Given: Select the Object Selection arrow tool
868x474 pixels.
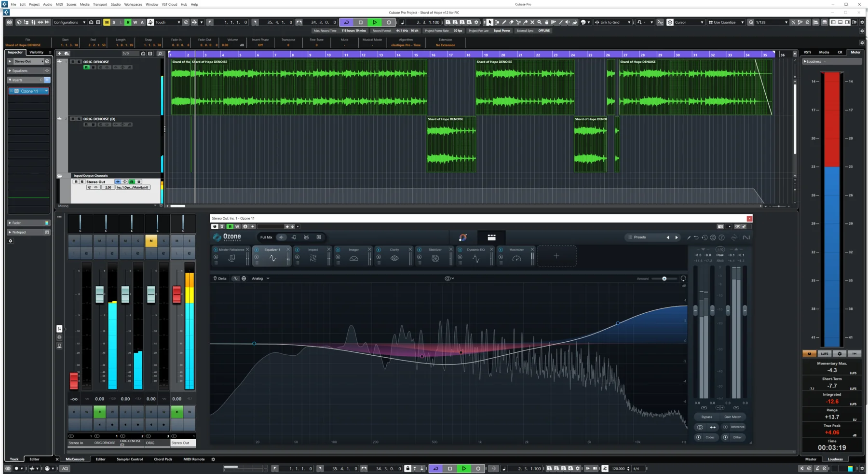Looking at the screenshot, I should (x=490, y=22).
